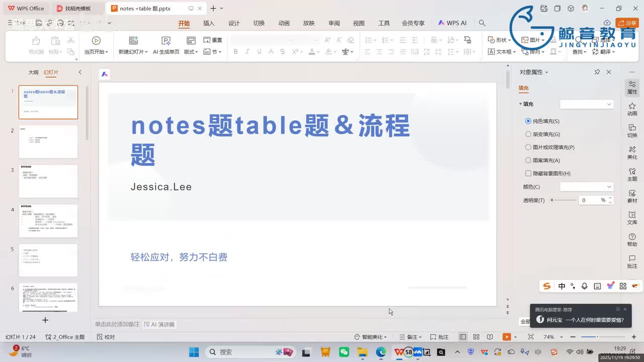Pin the 对象属性 panel

pos(597,72)
